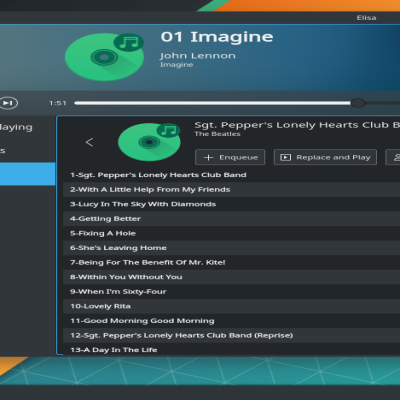Select track 3-Lucy In The Sky With Diamonds
400x400 pixels.
pos(231,204)
